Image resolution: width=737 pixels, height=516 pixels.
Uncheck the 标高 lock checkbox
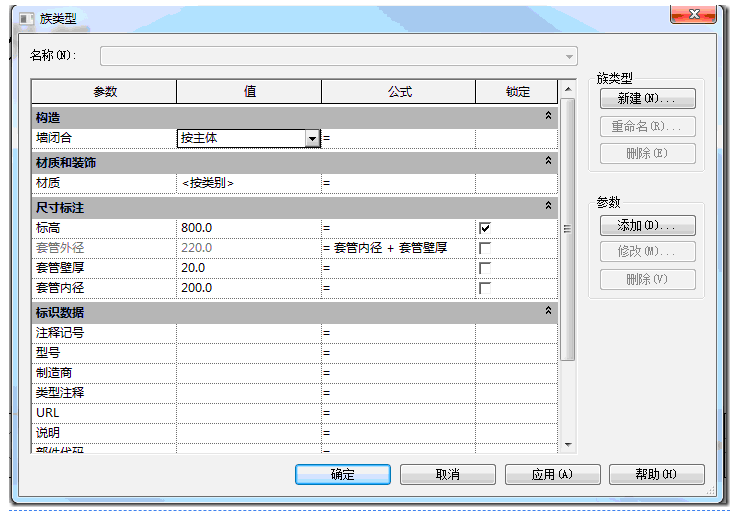pos(485,228)
